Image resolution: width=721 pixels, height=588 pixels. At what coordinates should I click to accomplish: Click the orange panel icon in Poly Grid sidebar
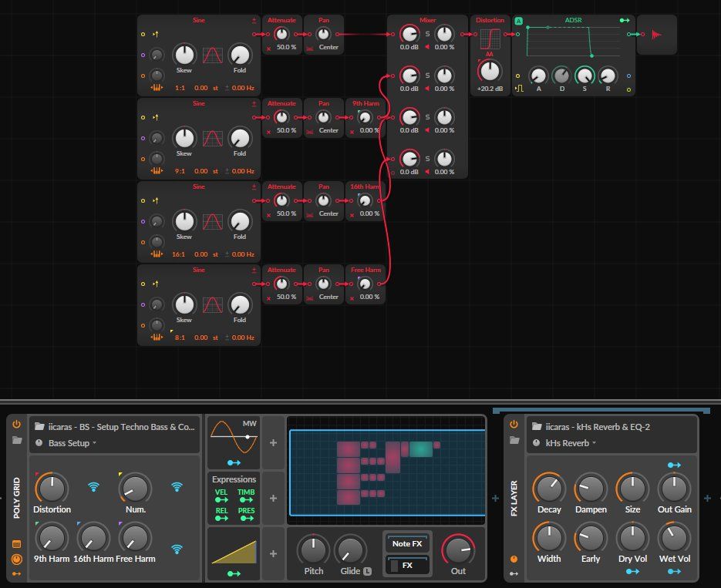[x=16, y=544]
